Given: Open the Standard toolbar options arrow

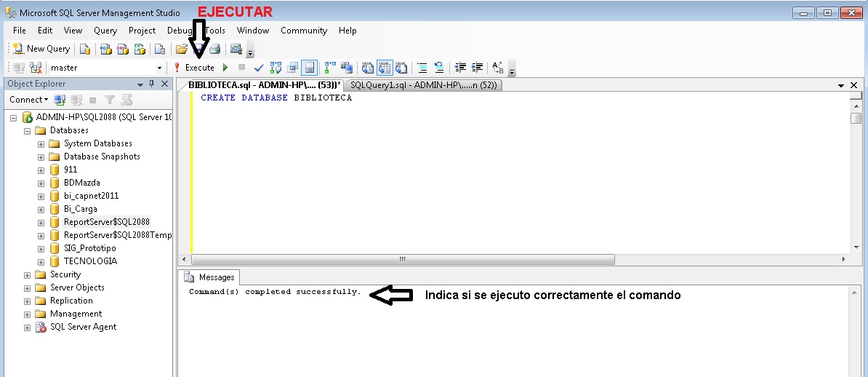Looking at the screenshot, I should pos(250,50).
